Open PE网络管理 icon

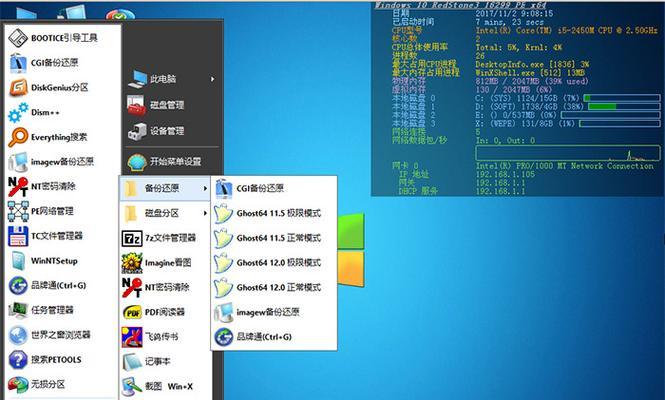[18, 211]
